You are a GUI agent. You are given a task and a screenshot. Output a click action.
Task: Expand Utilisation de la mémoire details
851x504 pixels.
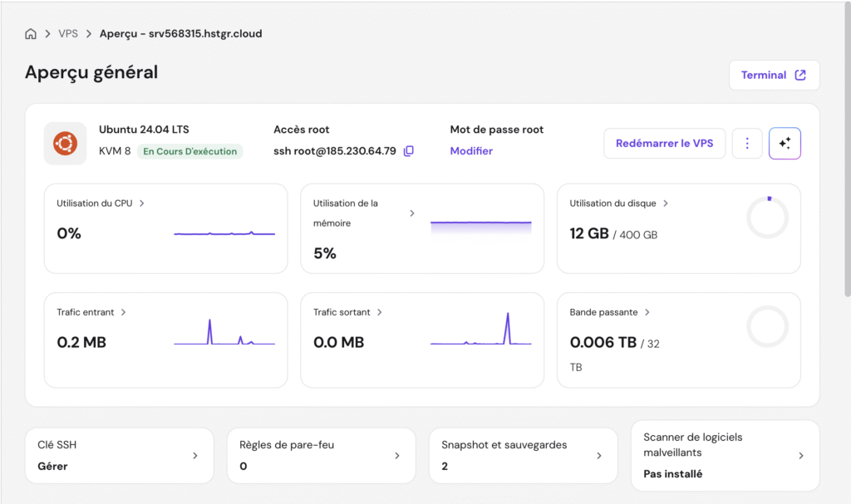pos(412,213)
